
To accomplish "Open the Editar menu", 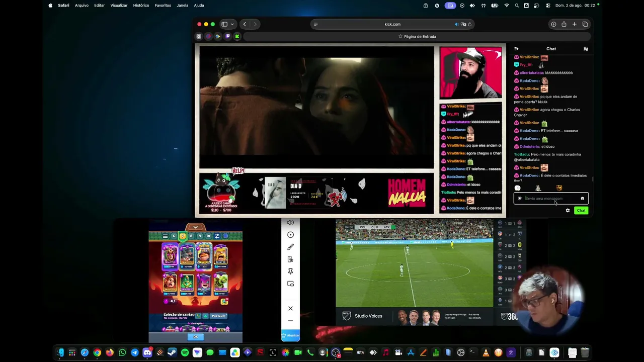I will [x=99, y=6].
